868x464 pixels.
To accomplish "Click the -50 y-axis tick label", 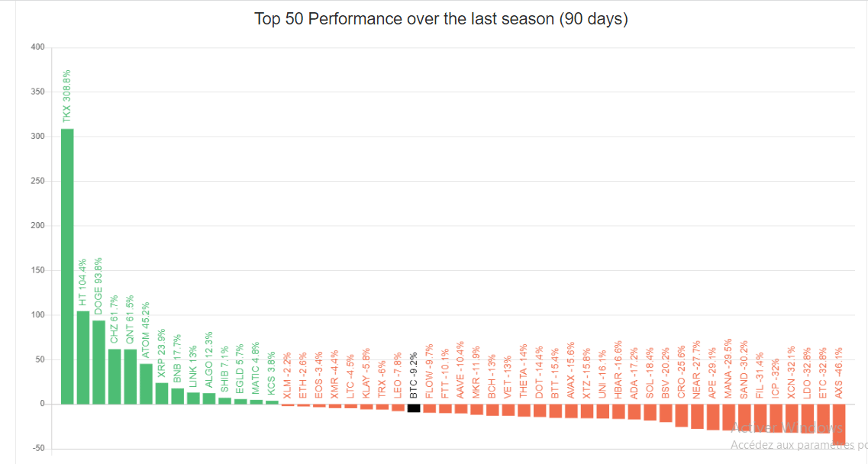I will click(x=37, y=448).
